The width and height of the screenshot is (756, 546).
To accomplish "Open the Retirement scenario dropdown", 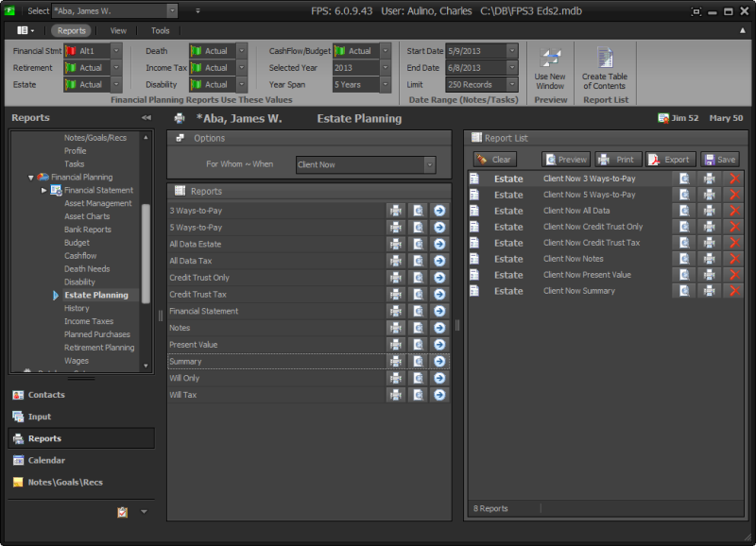I will [x=116, y=67].
